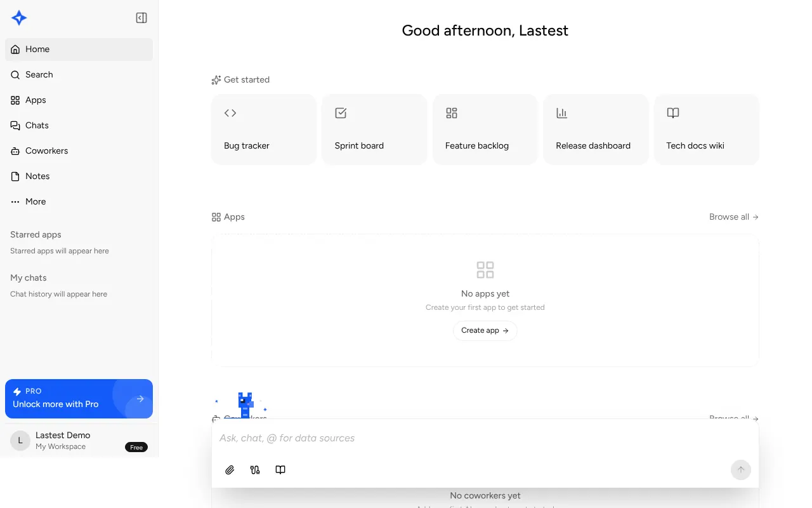The image size is (812, 508).
Task: Click the blue star app logo
Action: [19, 18]
